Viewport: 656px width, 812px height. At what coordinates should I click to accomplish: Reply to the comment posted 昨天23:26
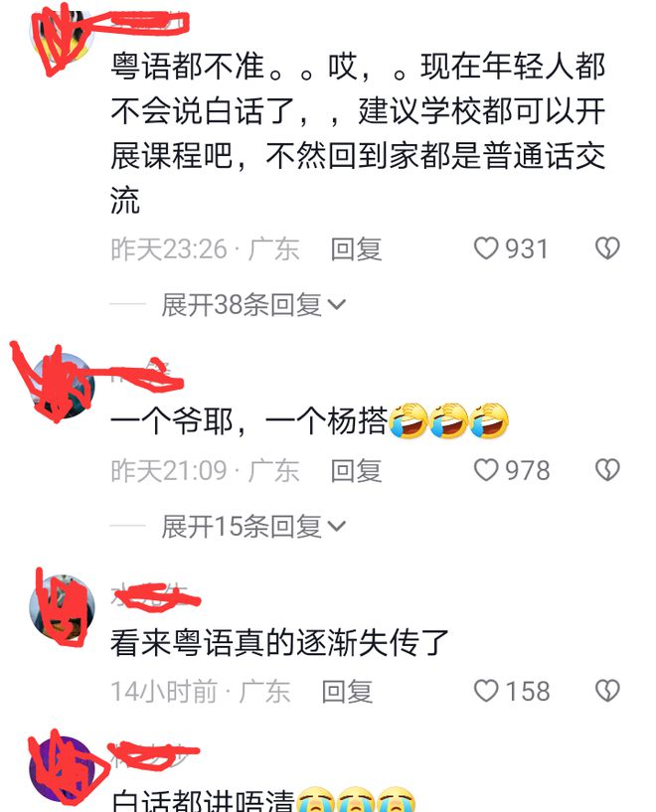coord(356,249)
